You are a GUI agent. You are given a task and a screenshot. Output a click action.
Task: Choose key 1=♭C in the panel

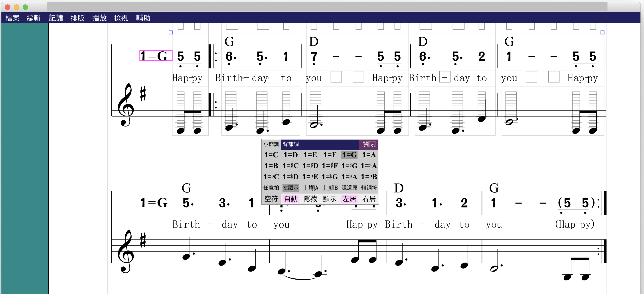(x=271, y=177)
